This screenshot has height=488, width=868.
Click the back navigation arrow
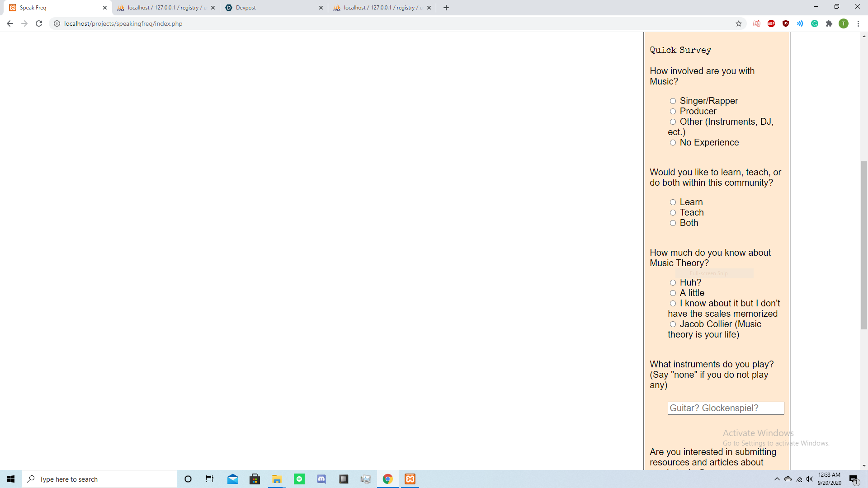pyautogui.click(x=10, y=23)
